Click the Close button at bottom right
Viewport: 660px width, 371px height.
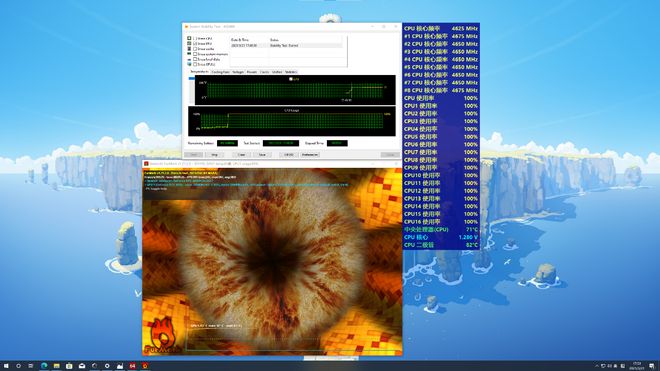pos(390,155)
